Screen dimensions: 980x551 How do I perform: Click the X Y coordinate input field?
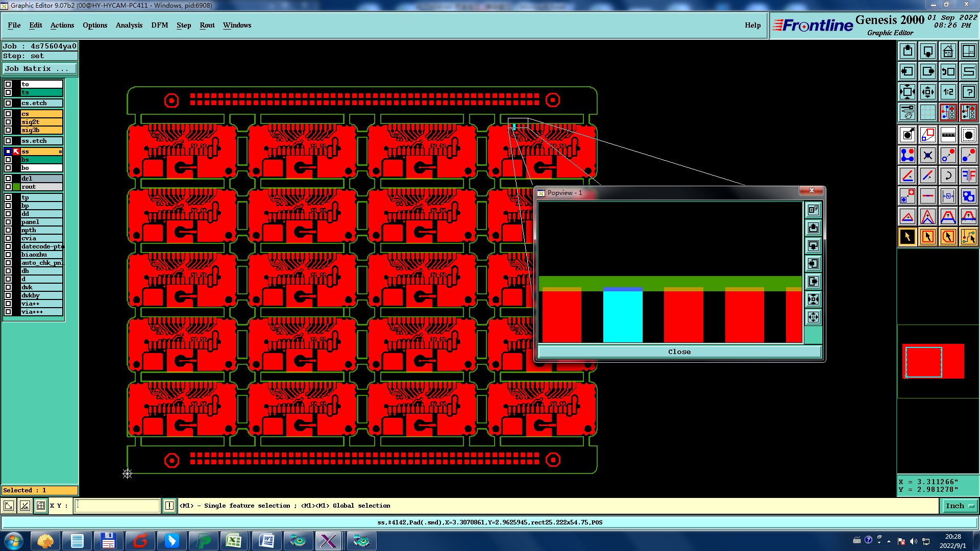[117, 506]
